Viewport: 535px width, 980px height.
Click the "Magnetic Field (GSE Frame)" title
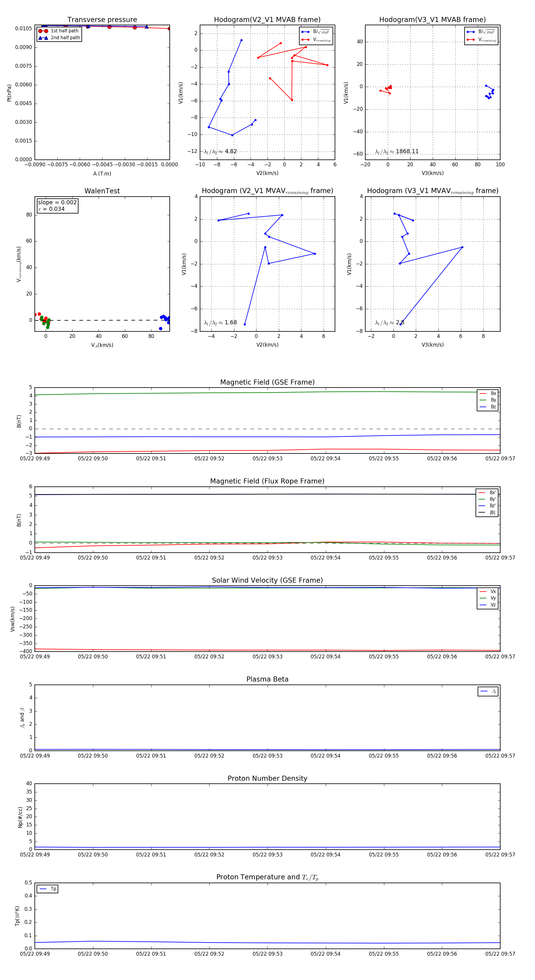tap(267, 382)
